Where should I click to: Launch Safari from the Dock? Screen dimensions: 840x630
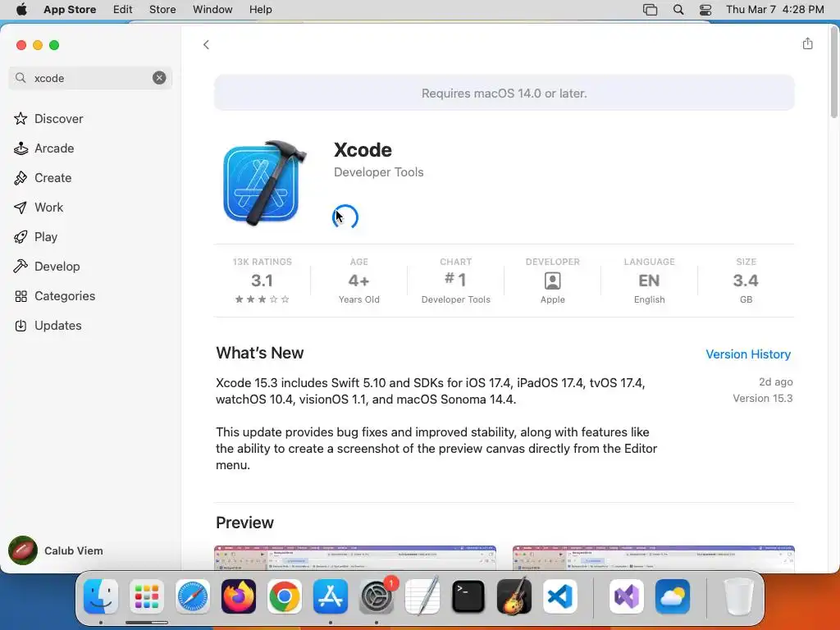point(192,596)
